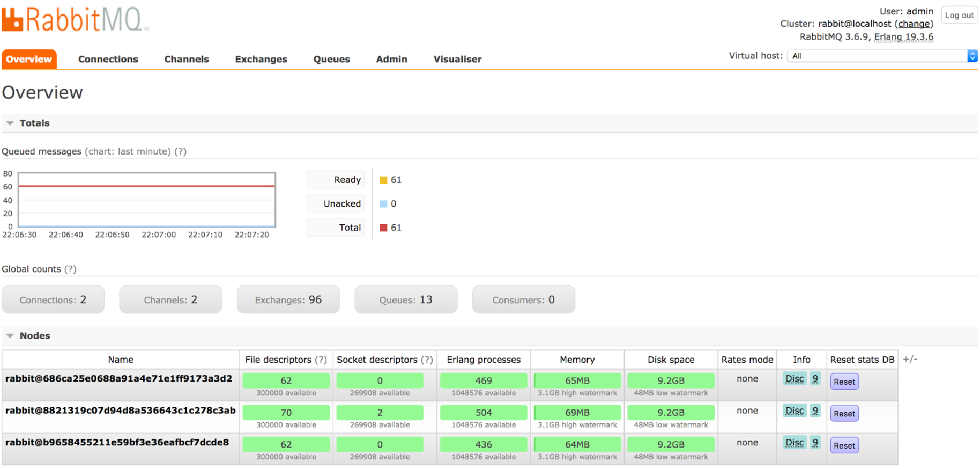Toggle node columns with the +/- control
Image resolution: width=980 pixels, height=469 pixels.
click(x=910, y=360)
